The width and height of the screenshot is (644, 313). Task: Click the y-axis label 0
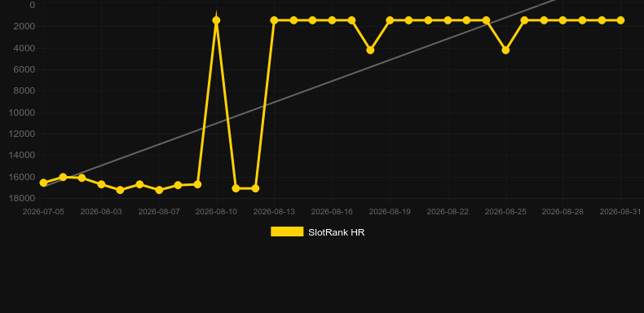coord(33,5)
